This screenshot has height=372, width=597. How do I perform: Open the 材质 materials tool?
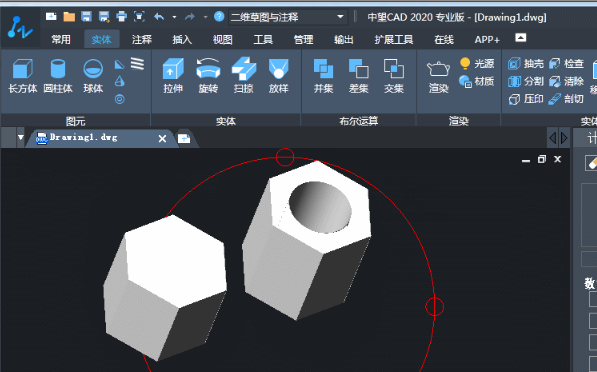(x=477, y=81)
